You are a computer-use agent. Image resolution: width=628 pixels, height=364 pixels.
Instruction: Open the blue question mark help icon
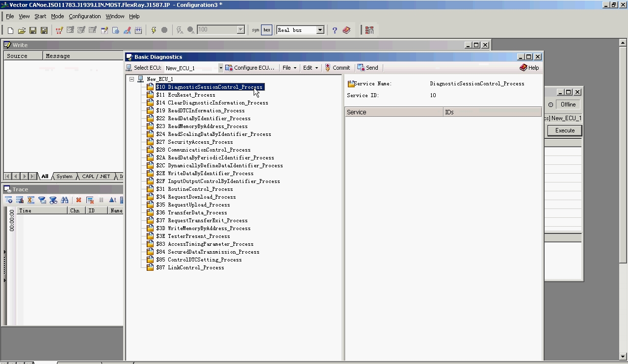[335, 30]
